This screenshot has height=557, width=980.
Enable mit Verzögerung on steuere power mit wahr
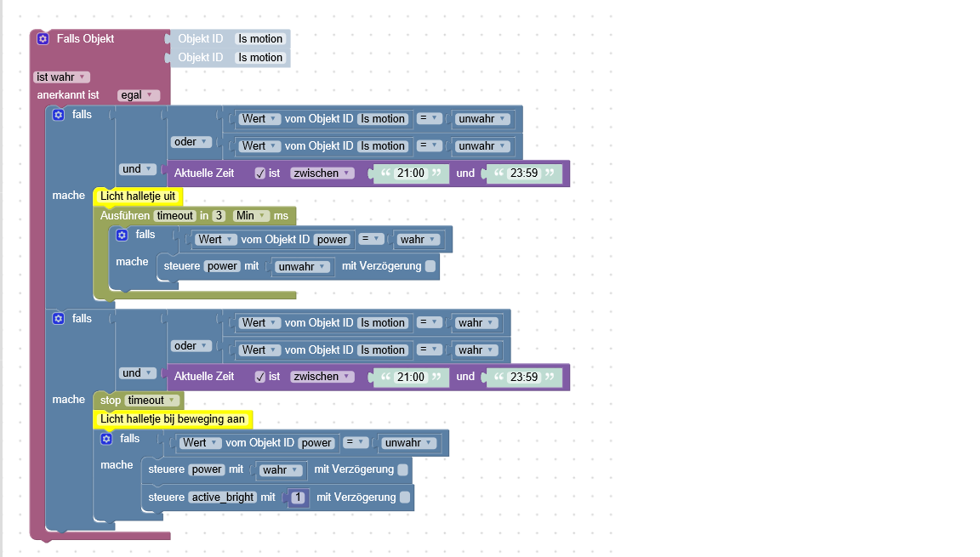403,469
